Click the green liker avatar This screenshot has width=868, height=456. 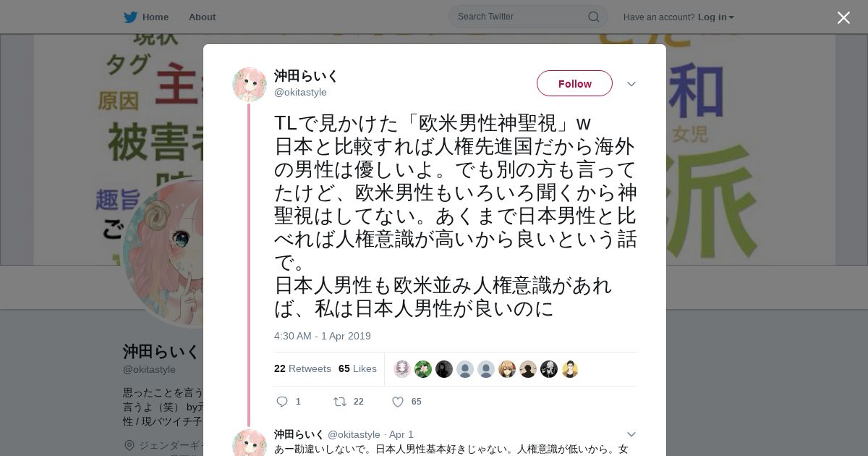[423, 369]
